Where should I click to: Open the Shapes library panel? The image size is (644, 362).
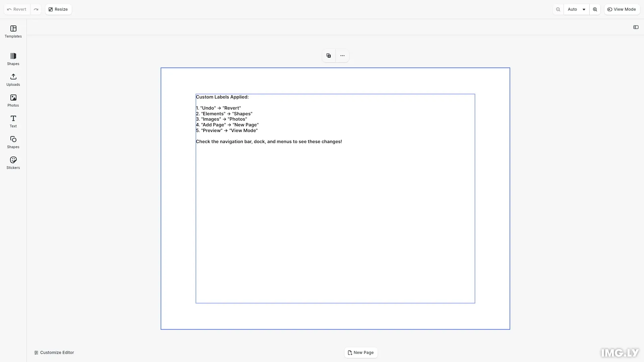[13, 59]
